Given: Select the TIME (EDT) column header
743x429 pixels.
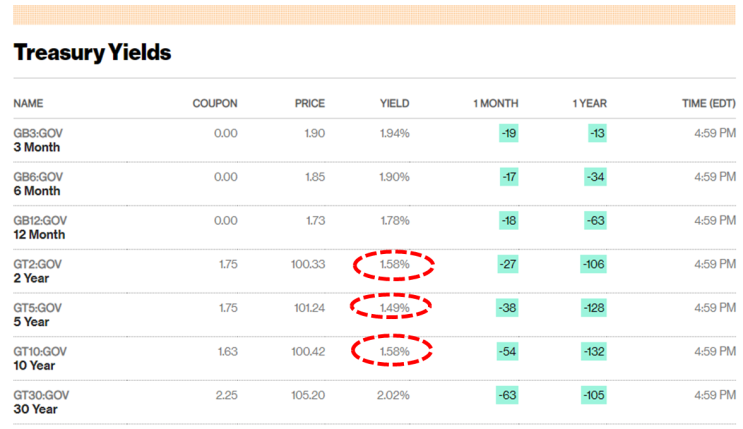Looking at the screenshot, I should (x=709, y=103).
